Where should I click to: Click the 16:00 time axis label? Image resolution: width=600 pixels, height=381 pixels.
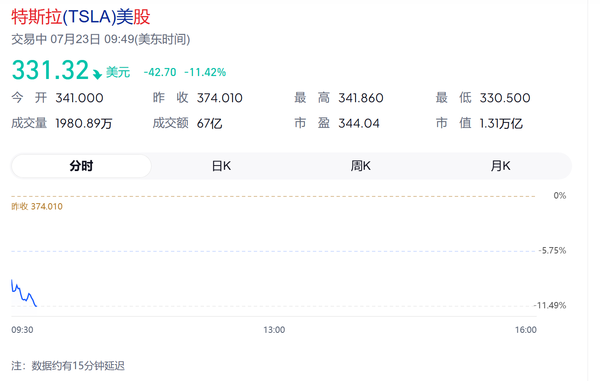[x=526, y=330]
